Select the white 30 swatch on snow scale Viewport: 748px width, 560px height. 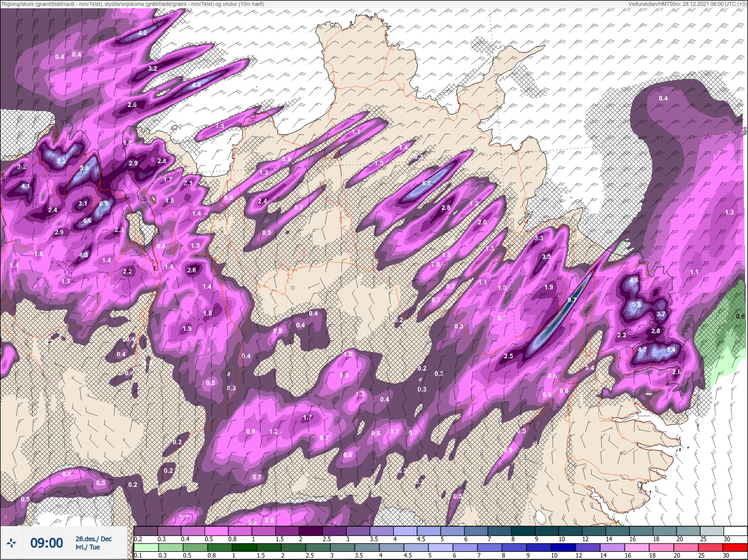[735, 531]
